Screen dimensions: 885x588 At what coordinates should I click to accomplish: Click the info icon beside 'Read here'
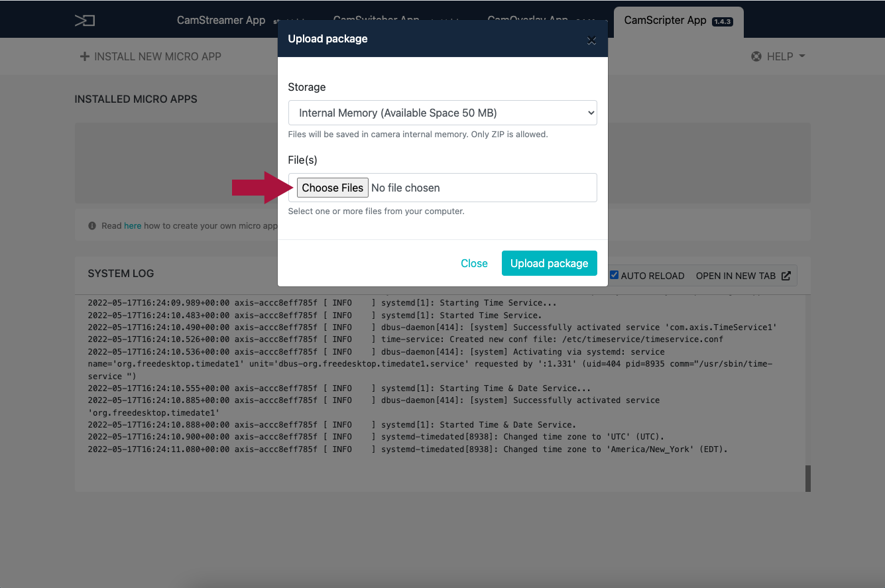click(92, 226)
